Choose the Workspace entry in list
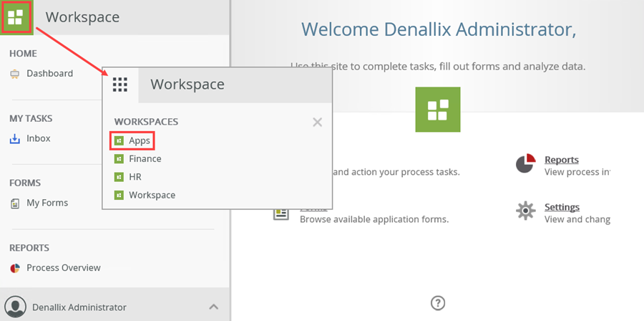 pyautogui.click(x=152, y=195)
